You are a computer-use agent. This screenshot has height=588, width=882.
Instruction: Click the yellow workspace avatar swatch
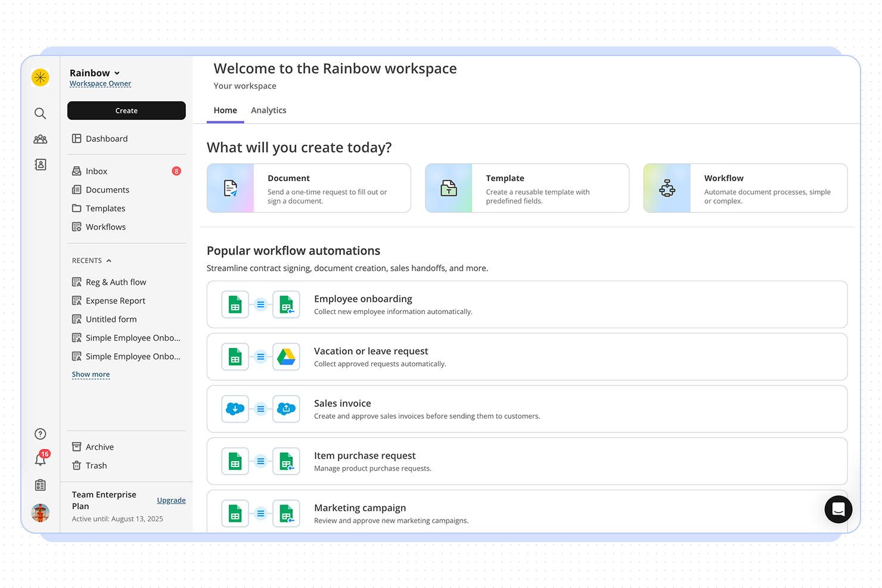pos(40,77)
